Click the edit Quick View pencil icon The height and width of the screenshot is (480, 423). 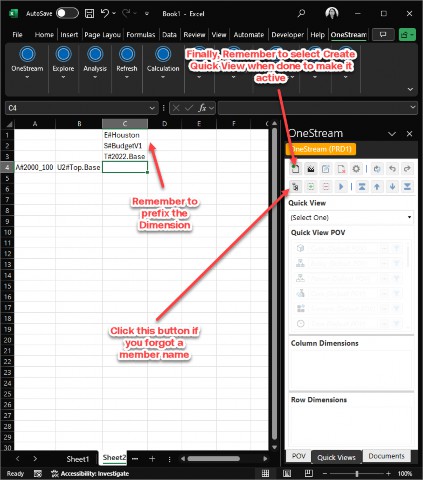click(x=326, y=169)
